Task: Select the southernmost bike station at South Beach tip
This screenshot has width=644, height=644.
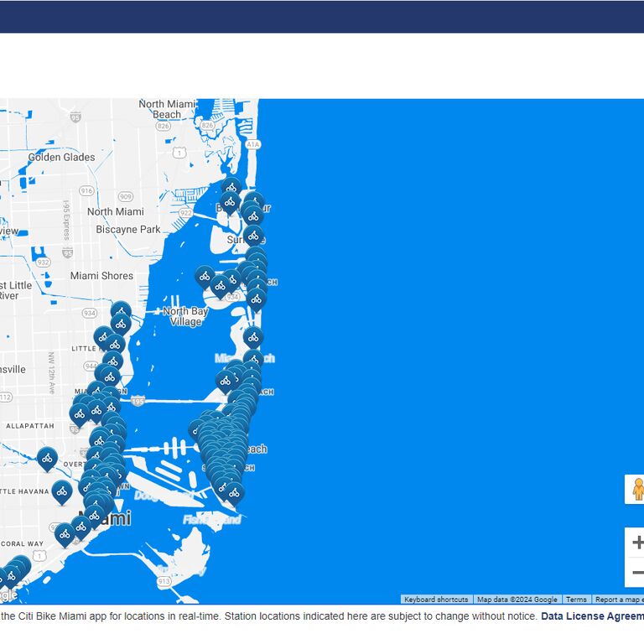Action: [234, 493]
